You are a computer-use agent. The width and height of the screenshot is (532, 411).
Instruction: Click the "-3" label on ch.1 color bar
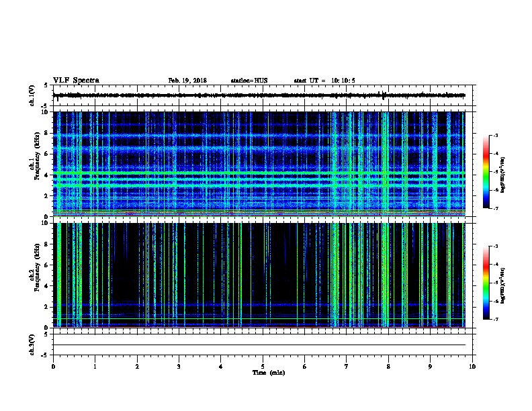(x=495, y=135)
